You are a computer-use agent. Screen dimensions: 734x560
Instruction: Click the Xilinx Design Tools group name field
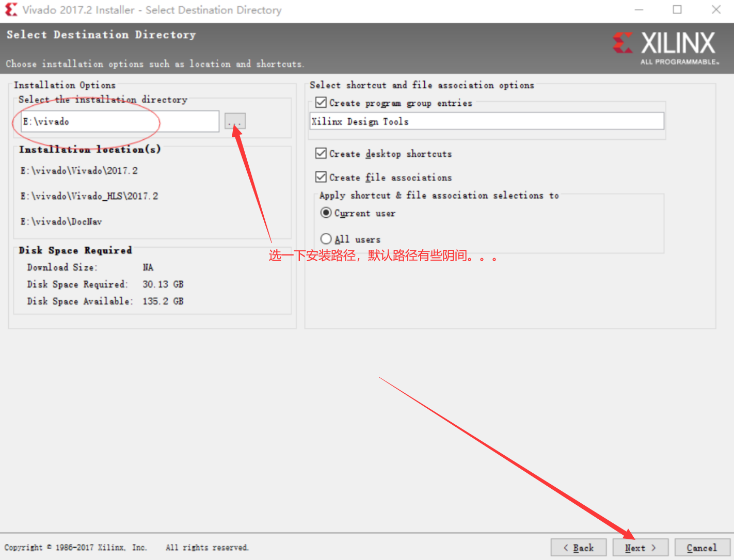tap(486, 121)
